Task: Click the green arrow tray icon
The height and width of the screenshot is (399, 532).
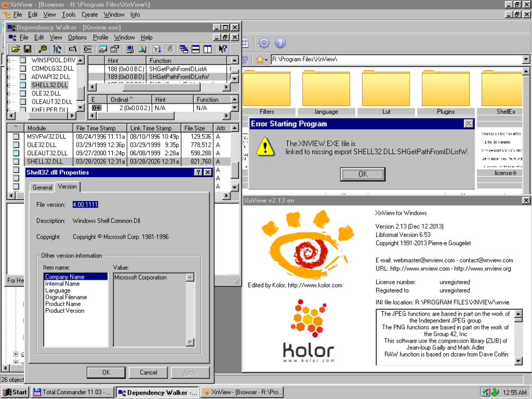Action: tap(495, 392)
